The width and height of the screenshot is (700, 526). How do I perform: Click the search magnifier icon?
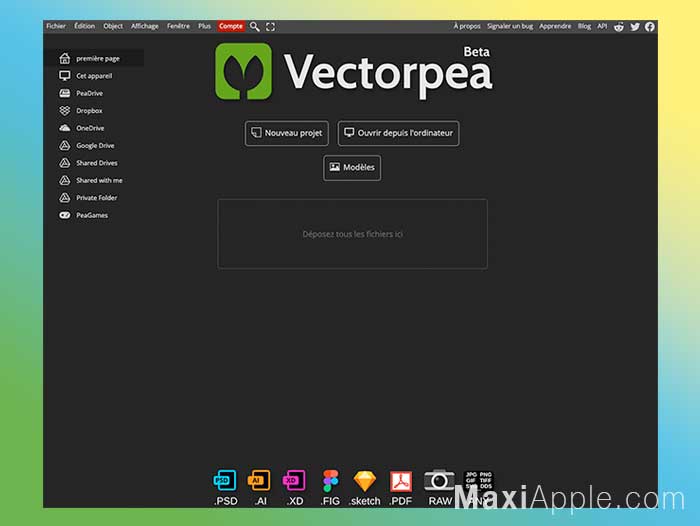[254, 27]
